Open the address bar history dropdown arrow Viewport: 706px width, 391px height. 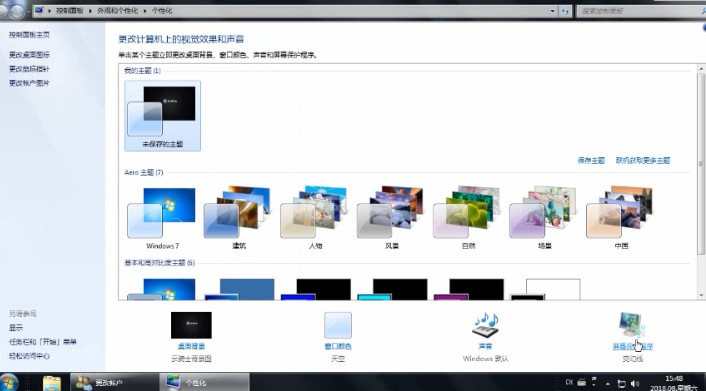(552, 11)
